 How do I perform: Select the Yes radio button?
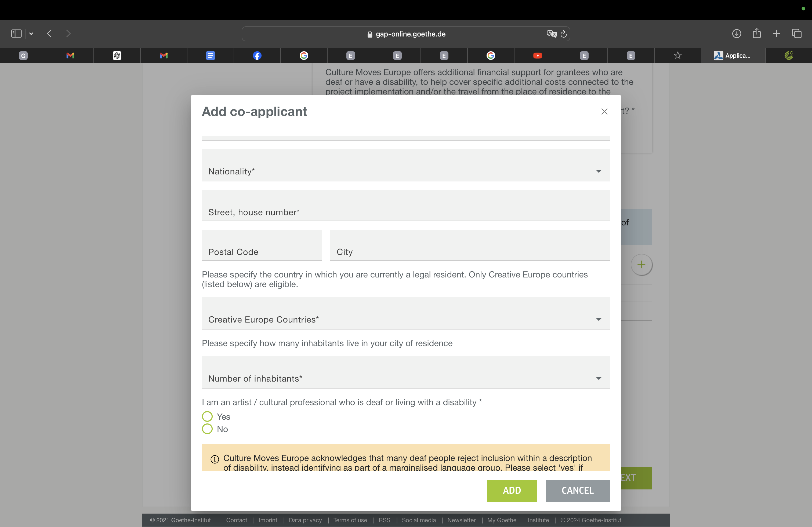(207, 416)
